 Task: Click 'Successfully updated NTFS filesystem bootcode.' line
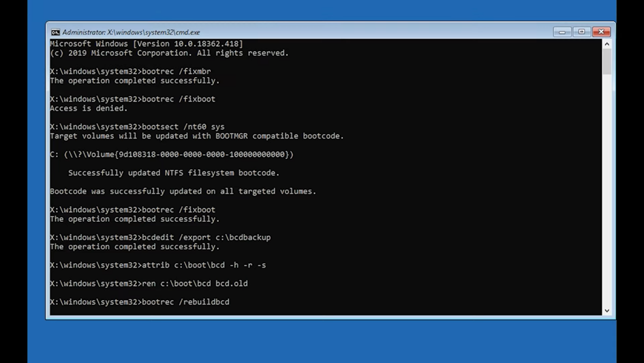coord(174,173)
